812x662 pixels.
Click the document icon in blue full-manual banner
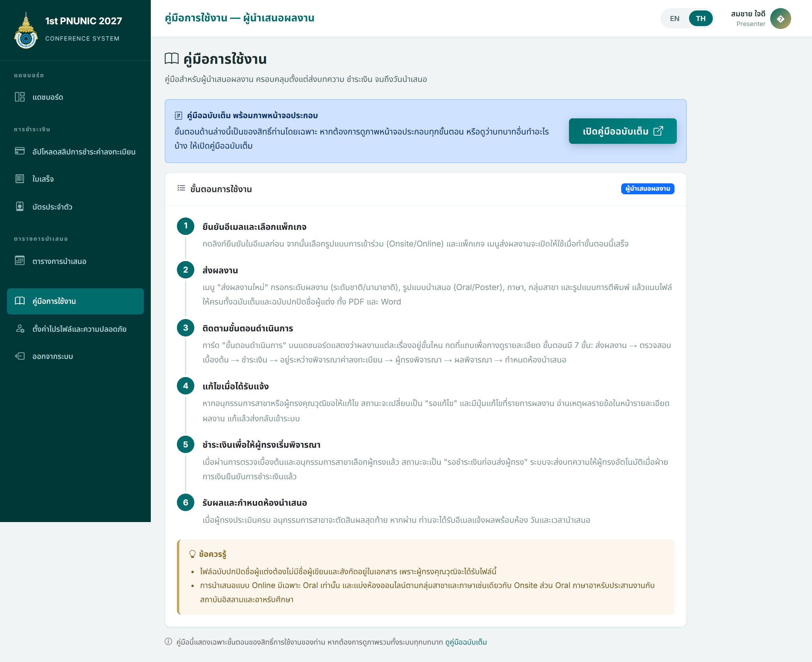[x=178, y=116]
